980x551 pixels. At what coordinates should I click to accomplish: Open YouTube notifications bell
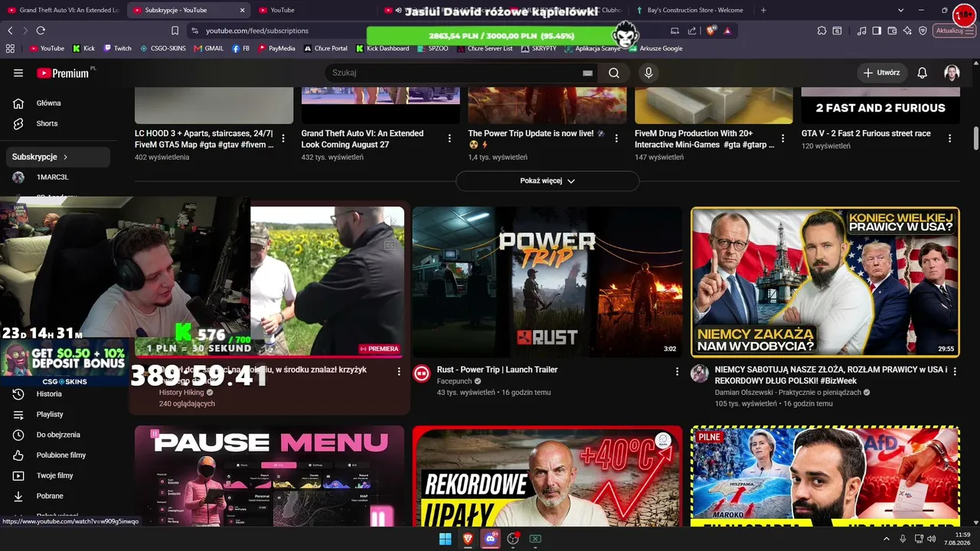coord(923,73)
